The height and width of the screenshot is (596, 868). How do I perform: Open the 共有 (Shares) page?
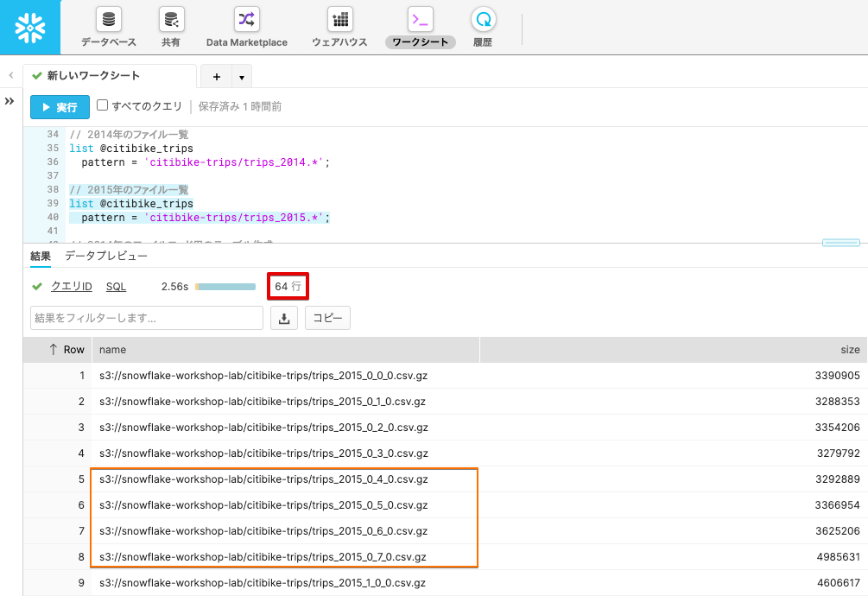click(x=171, y=20)
